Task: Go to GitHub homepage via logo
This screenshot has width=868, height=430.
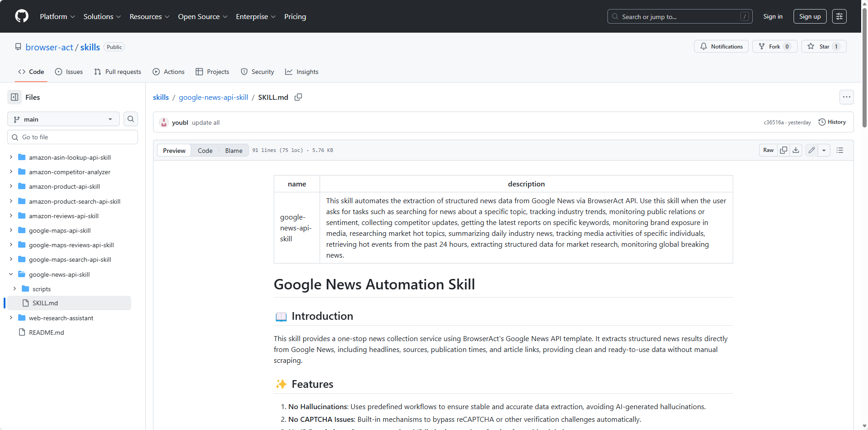Action: 21,16
